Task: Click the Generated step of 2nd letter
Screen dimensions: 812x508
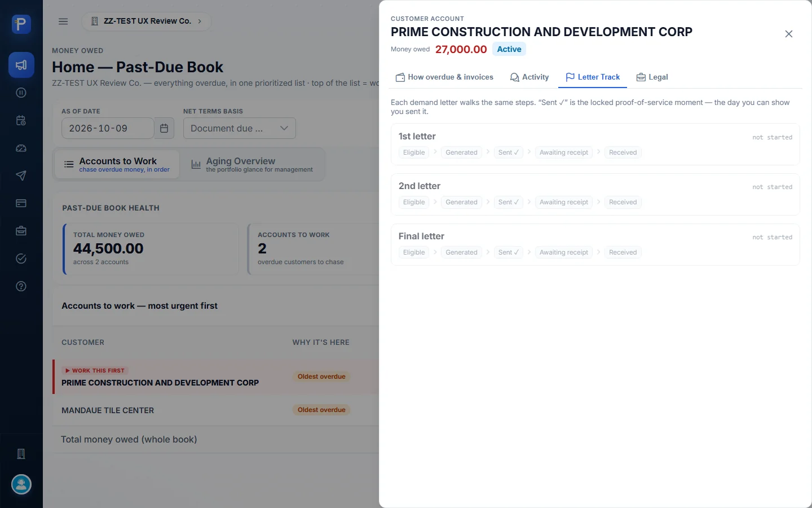Action: pyautogui.click(x=461, y=202)
